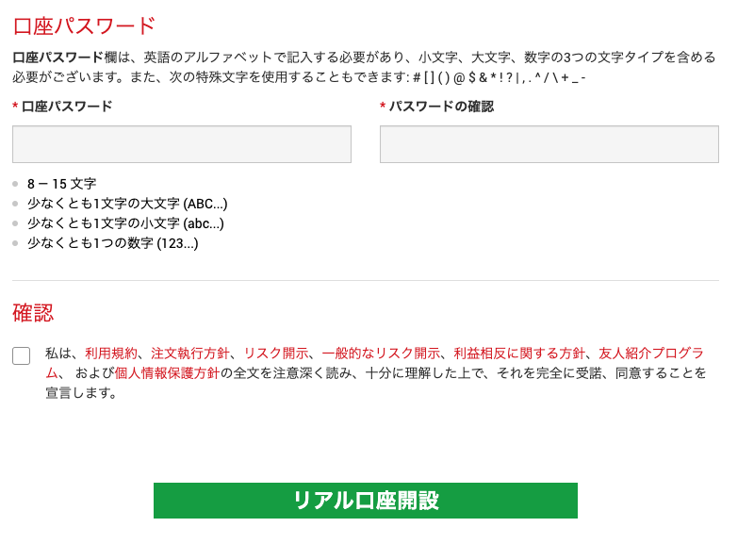The width and height of the screenshot is (754, 560).
Task: Select the 大文字 (ABC...) requirement line
Action: coord(127,204)
